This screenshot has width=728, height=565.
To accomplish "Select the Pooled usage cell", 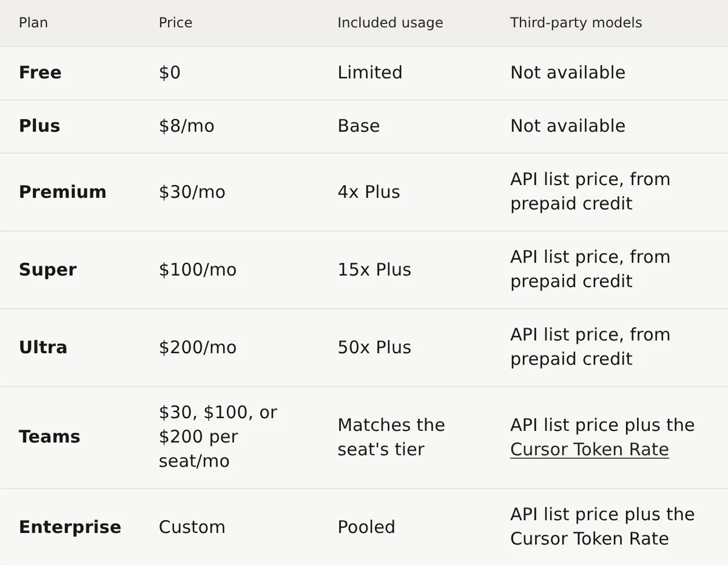I will click(x=366, y=527).
